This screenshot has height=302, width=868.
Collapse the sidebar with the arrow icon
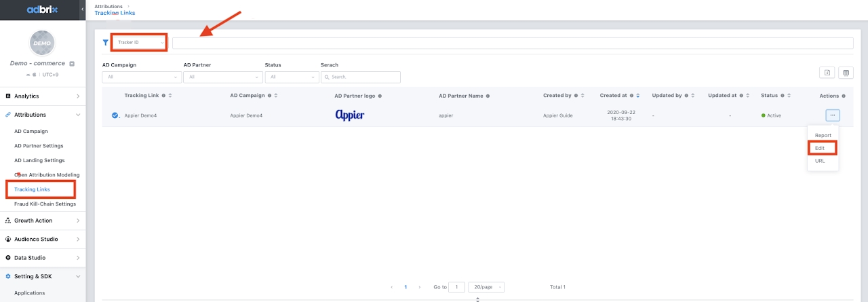click(x=83, y=10)
